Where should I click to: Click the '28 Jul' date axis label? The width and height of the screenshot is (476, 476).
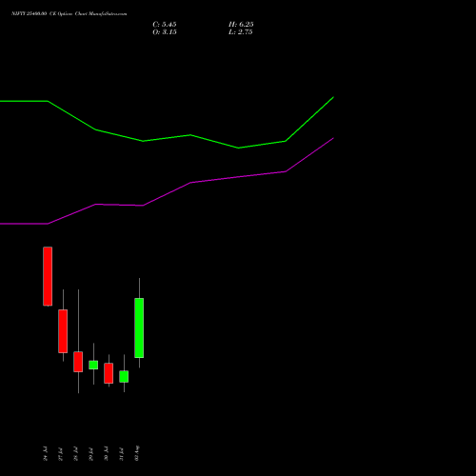(76, 454)
